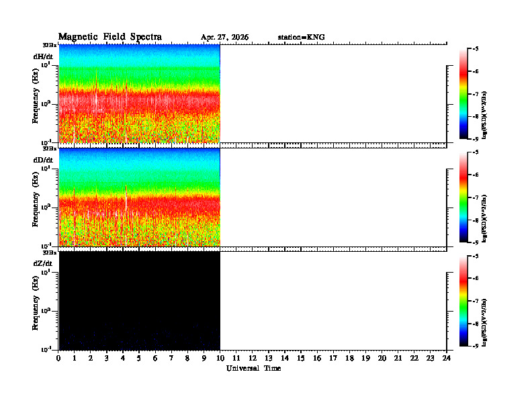Click the hour 17 tick label

(333, 359)
